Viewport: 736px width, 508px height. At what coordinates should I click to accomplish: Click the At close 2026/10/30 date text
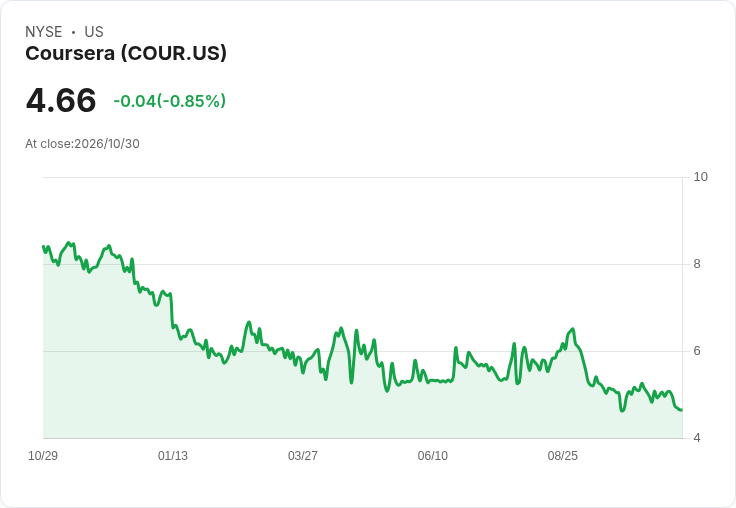tap(82, 144)
